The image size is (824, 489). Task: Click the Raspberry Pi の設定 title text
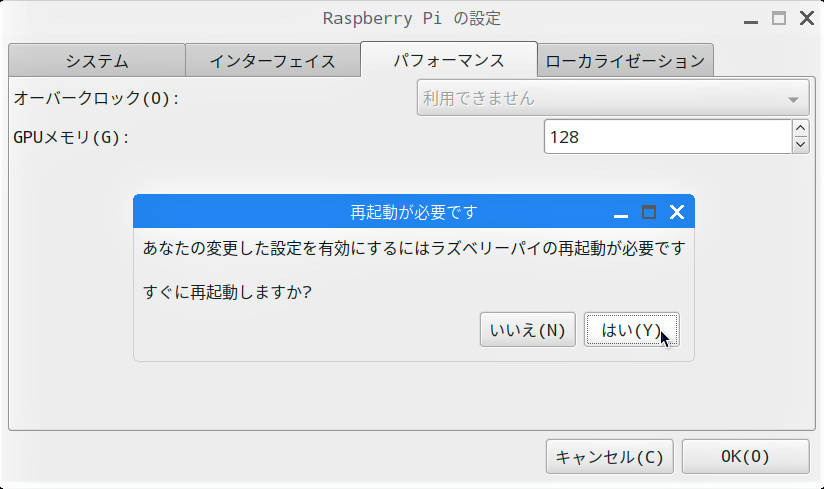point(411,18)
